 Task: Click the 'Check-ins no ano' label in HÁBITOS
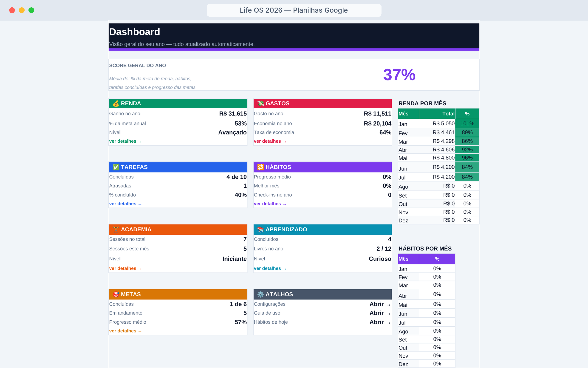coord(273,195)
